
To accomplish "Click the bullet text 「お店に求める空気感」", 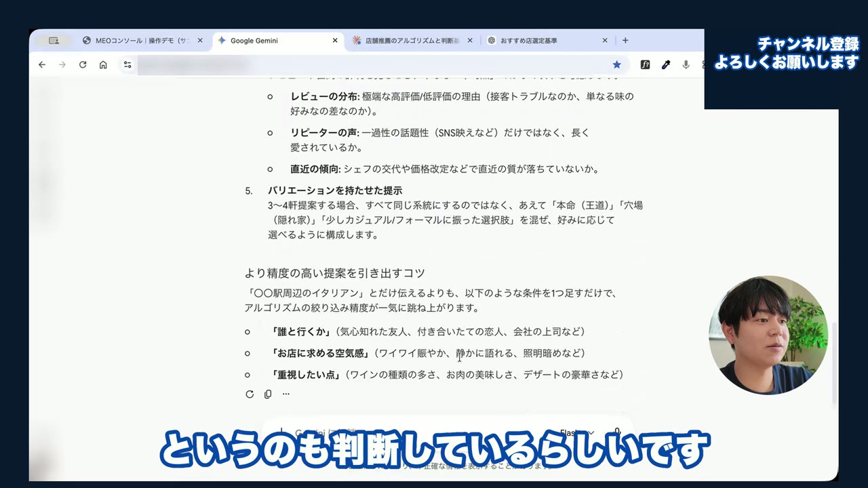I will coord(319,353).
